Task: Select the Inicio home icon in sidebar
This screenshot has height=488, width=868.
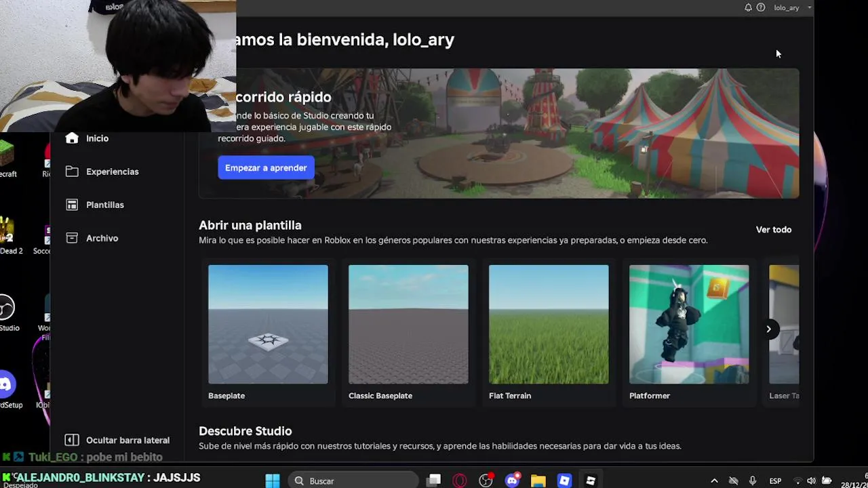Action: click(x=72, y=138)
